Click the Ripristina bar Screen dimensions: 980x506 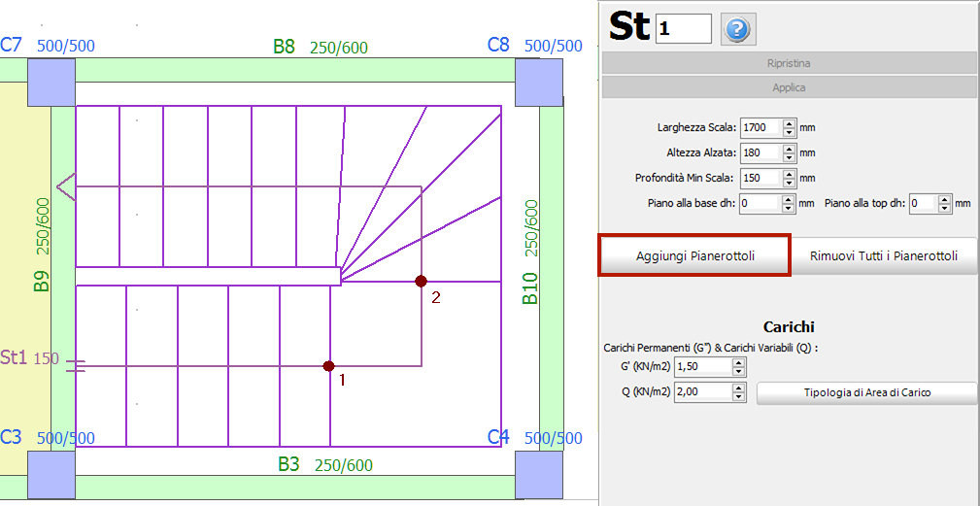click(790, 63)
